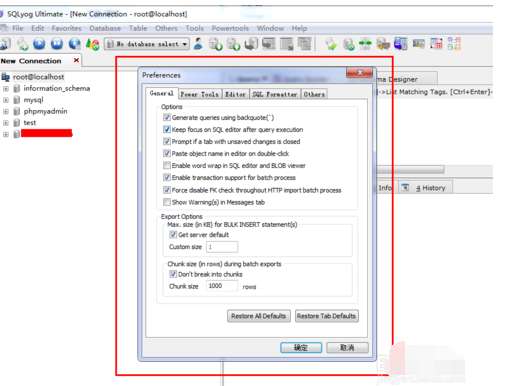Click the Schema Designer icon at toolbar far right
The height and width of the screenshot is (386, 513).
454,44
